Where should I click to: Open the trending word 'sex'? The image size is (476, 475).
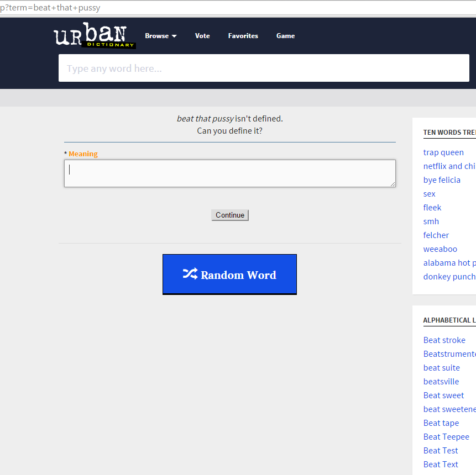(429, 194)
